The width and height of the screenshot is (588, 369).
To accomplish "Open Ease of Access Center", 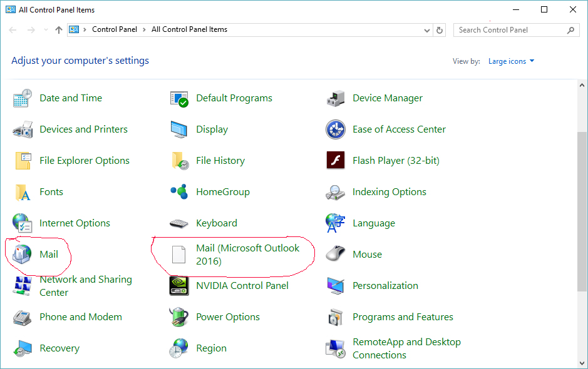I will pos(398,129).
